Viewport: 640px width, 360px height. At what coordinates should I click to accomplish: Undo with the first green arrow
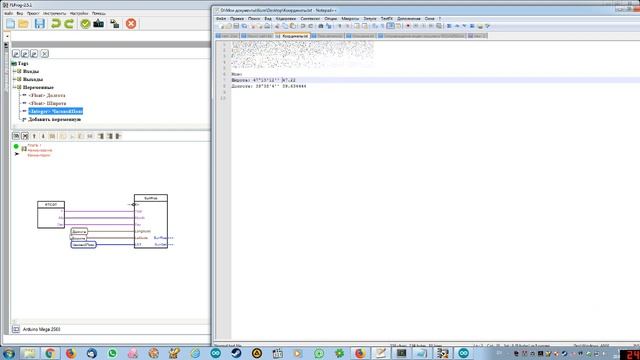click(x=56, y=24)
